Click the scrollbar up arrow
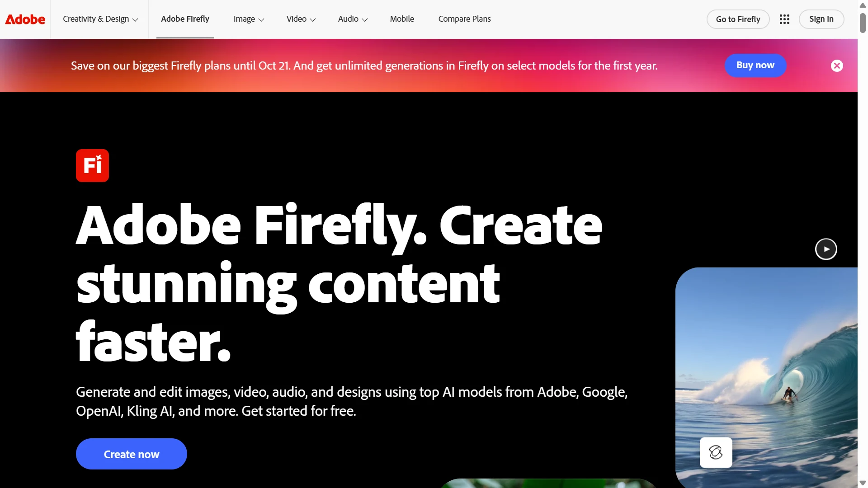Screen dimensions: 868x488 coord(863,5)
